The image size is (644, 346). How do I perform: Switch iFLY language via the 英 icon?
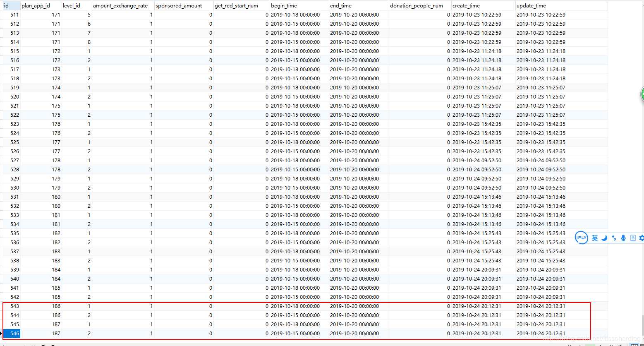595,238
